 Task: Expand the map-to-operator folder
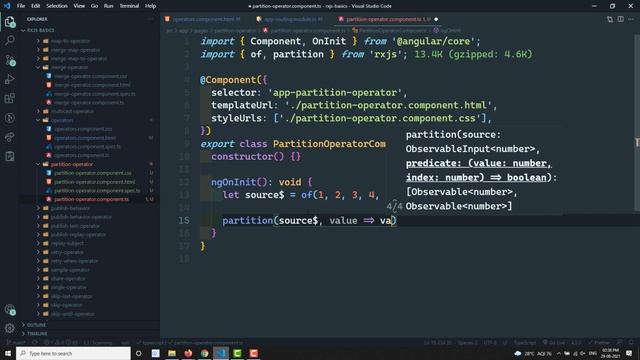click(x=70, y=41)
